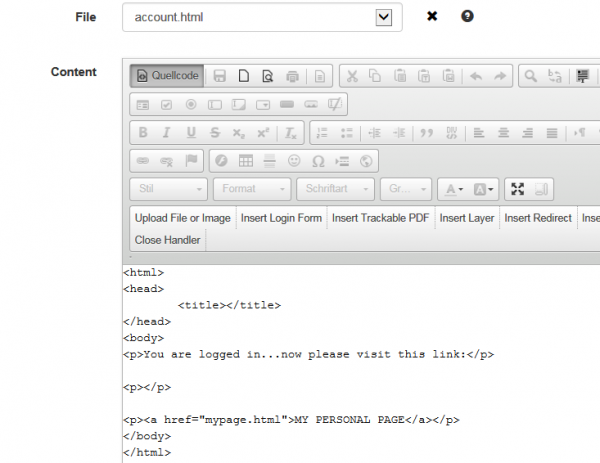The image size is (600, 463).
Task: Open the Format paragraph dropdown
Action: (x=252, y=189)
